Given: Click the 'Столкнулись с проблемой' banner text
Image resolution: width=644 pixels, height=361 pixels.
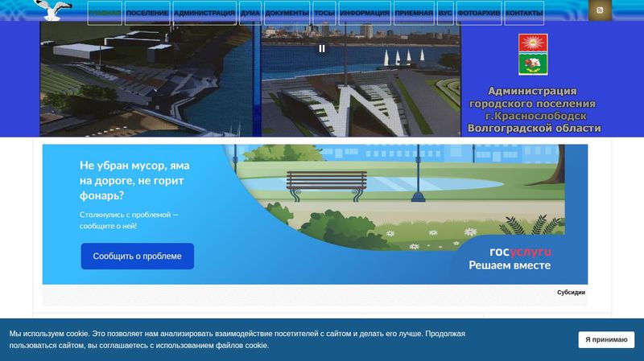Looking at the screenshot, I should 129,220.
